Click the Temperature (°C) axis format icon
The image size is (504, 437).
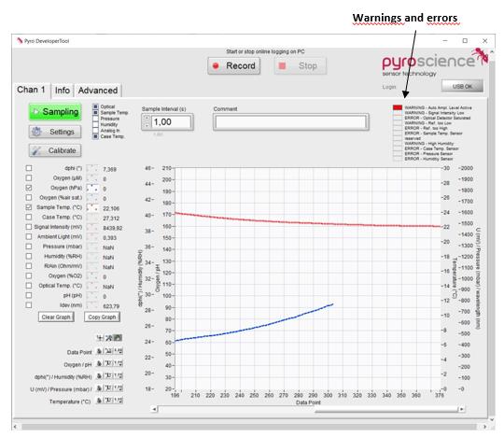tap(119, 401)
